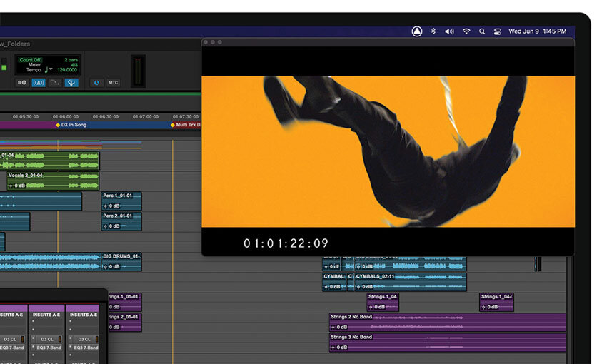Click the middle strip's INSERTS A-E header

point(46,315)
